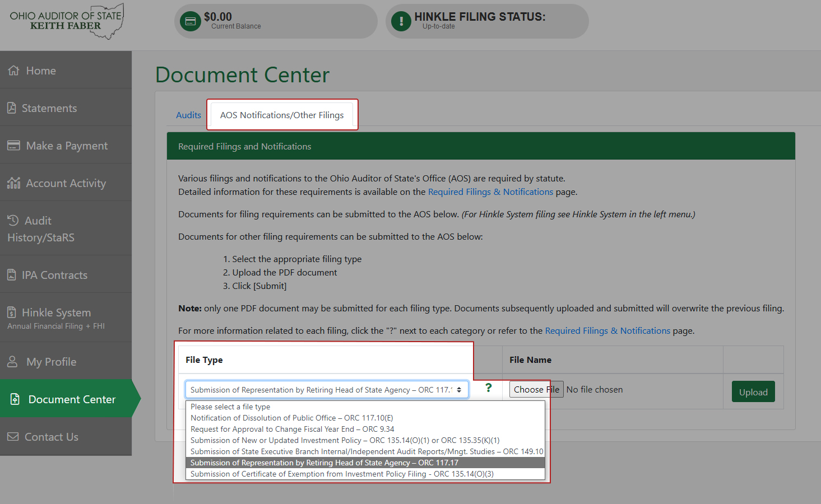The width and height of the screenshot is (821, 504).
Task: Click the Upload button
Action: (753, 391)
